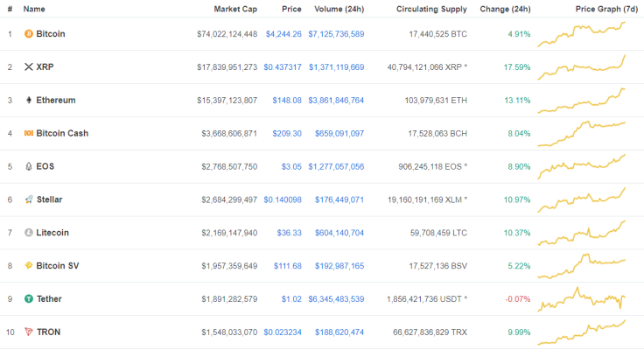This screenshot has height=350, width=644.
Task: Sort by Change (24h) column header
Action: coord(505,9)
